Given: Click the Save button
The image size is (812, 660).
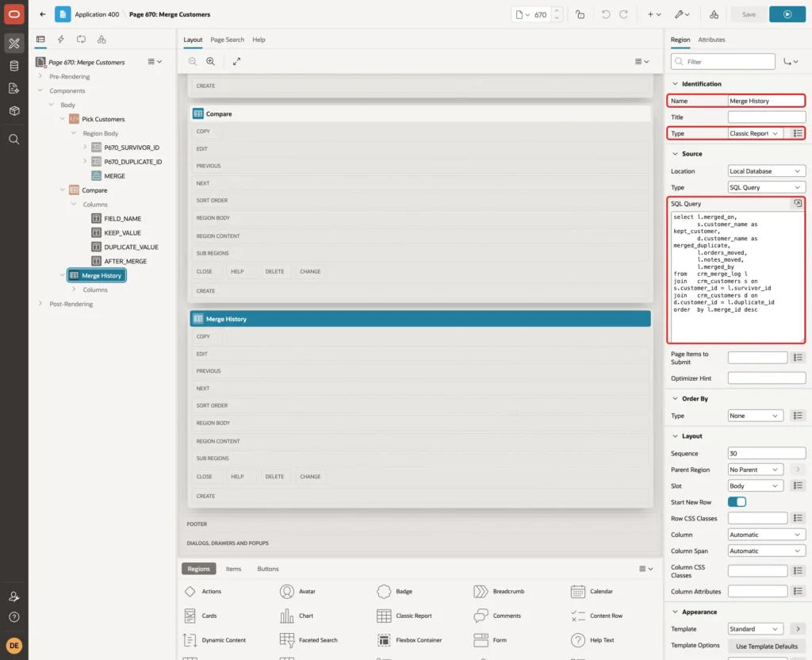Looking at the screenshot, I should point(749,14).
